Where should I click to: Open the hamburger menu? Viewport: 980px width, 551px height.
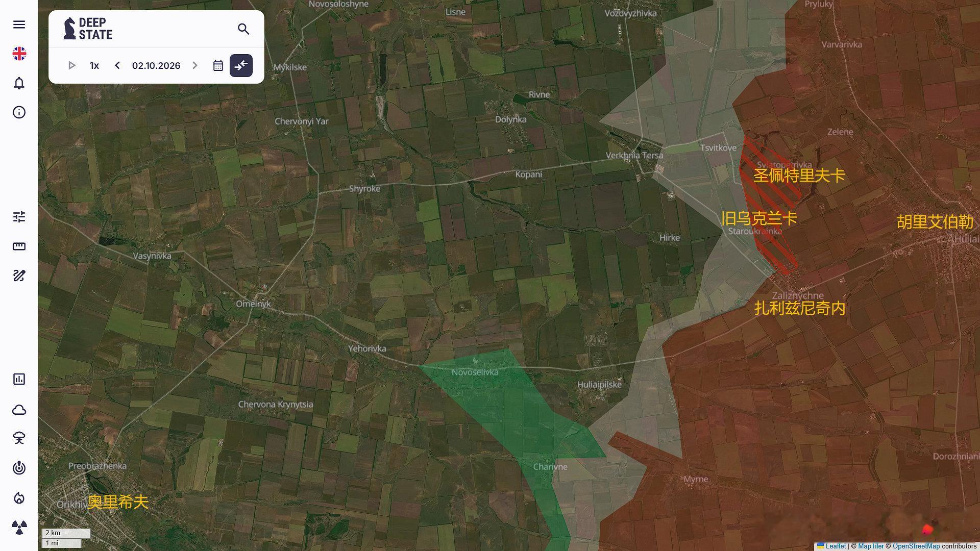(19, 24)
